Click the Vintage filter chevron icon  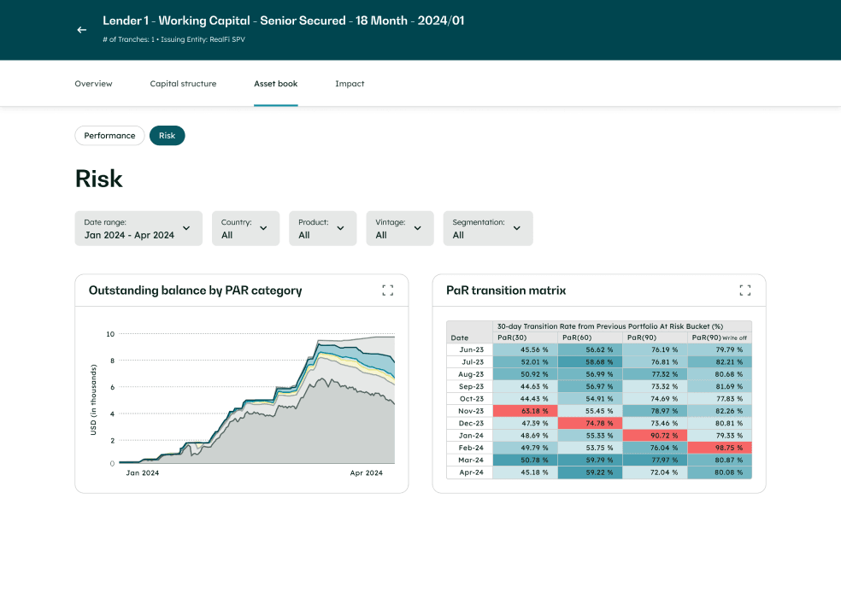419,228
